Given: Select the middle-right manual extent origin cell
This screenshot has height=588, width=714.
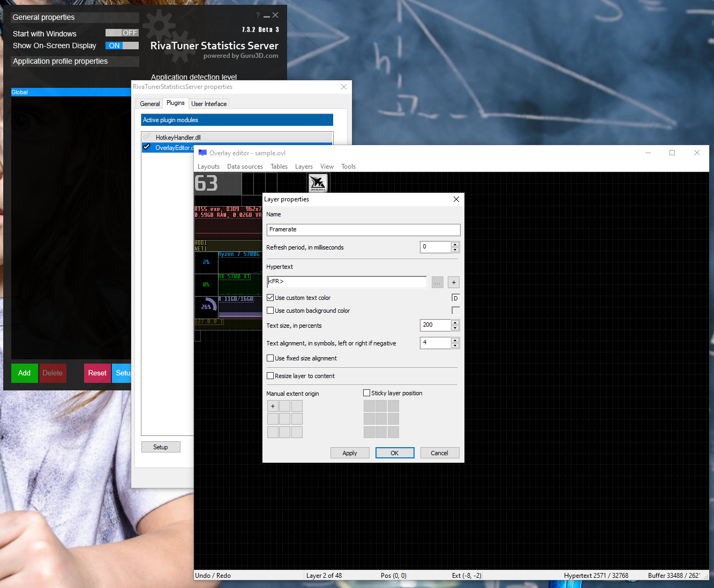Looking at the screenshot, I should click(297, 419).
